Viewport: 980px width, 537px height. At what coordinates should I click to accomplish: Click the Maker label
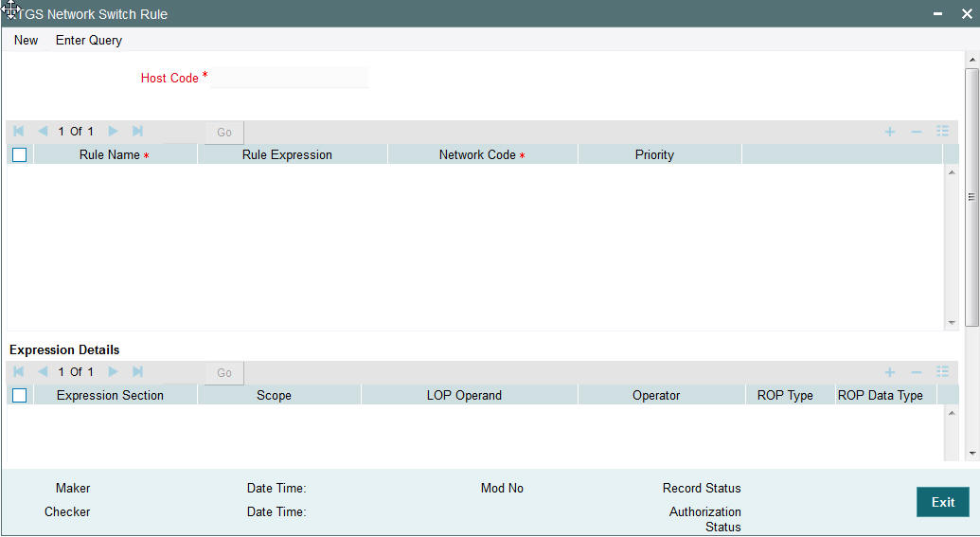[73, 489]
